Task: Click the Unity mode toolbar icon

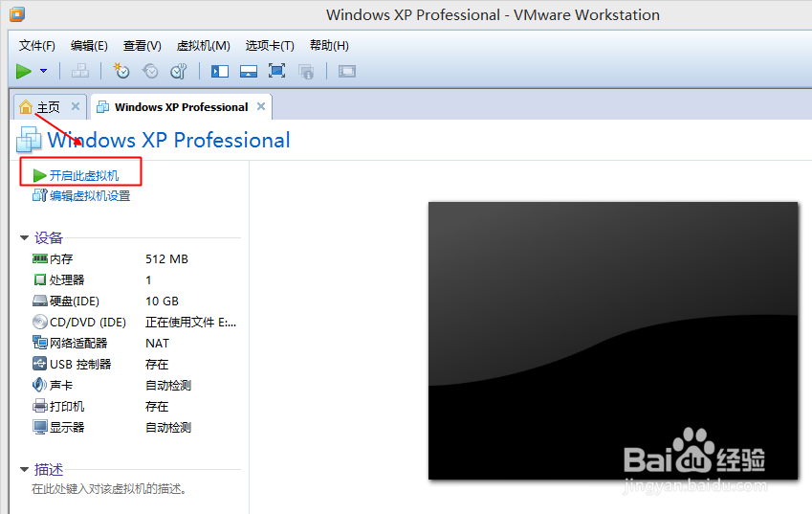Action: point(306,72)
